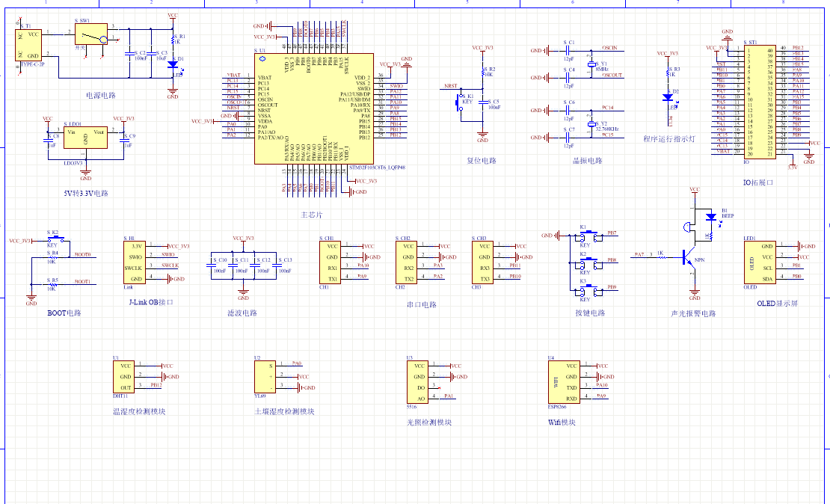The image size is (830, 504).
Task: Select the S_D1 power LED diode
Action: [x=173, y=65]
